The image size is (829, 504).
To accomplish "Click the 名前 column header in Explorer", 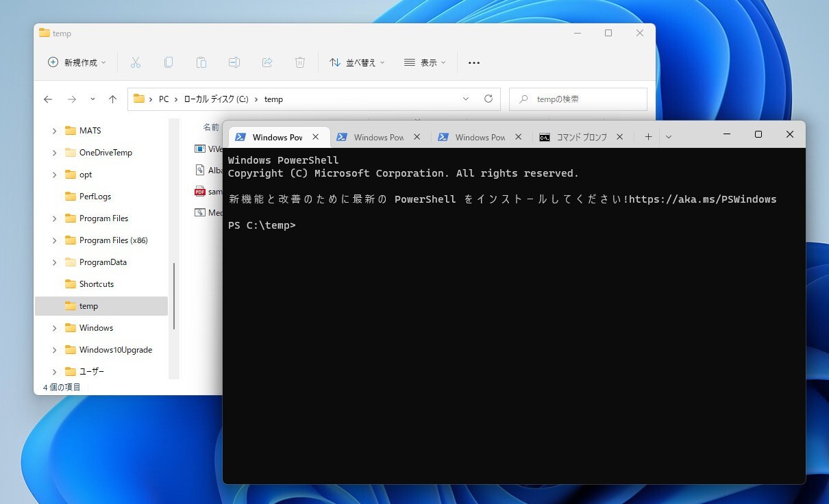I will [x=211, y=127].
